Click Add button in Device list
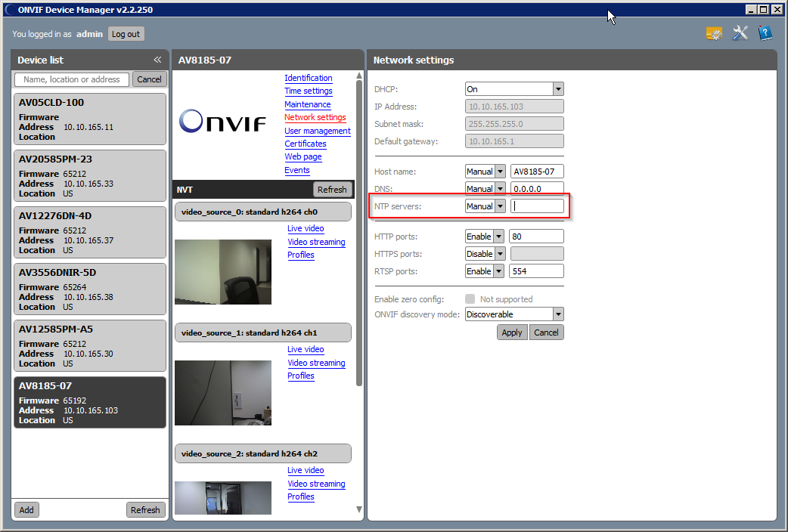The height and width of the screenshot is (532, 788). point(26,510)
